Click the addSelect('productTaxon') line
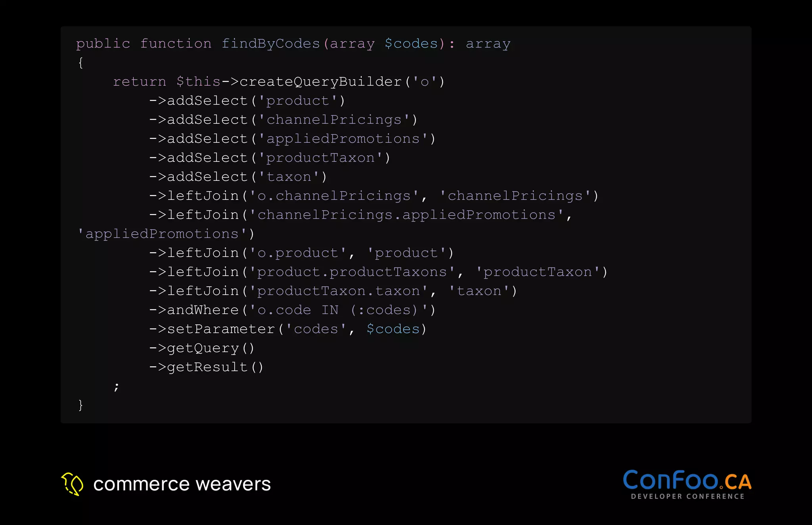Viewport: 812px width, 525px height. pyautogui.click(x=270, y=158)
